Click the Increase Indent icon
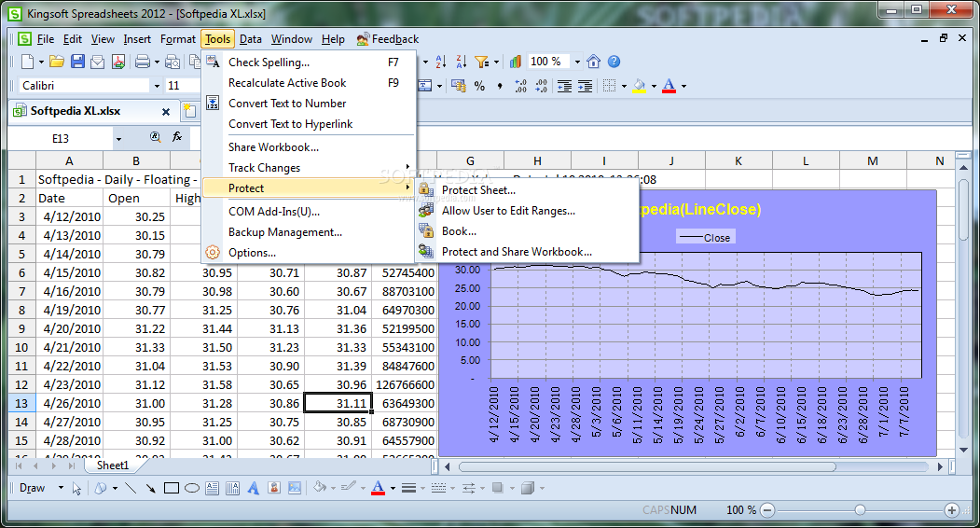Viewport: 980px width, 528px height. tap(585, 86)
